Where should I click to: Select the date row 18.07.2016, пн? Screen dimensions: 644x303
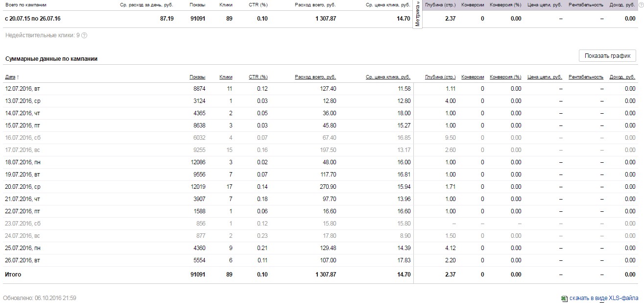pos(23,162)
